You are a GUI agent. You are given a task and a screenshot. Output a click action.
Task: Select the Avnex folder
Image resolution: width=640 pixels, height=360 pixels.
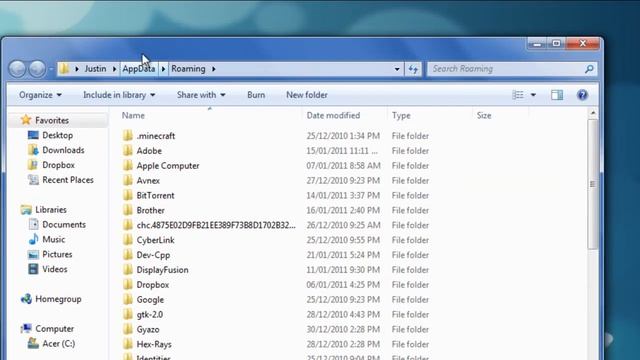[x=148, y=180]
